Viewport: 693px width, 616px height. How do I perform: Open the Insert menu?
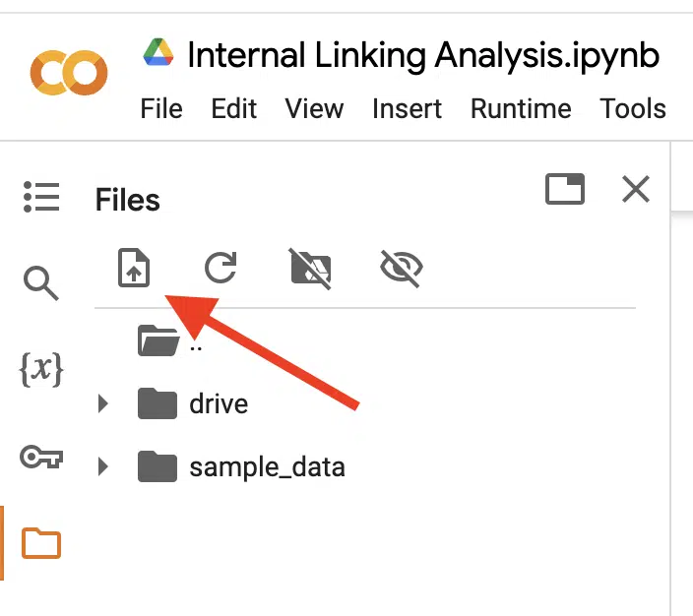408,108
